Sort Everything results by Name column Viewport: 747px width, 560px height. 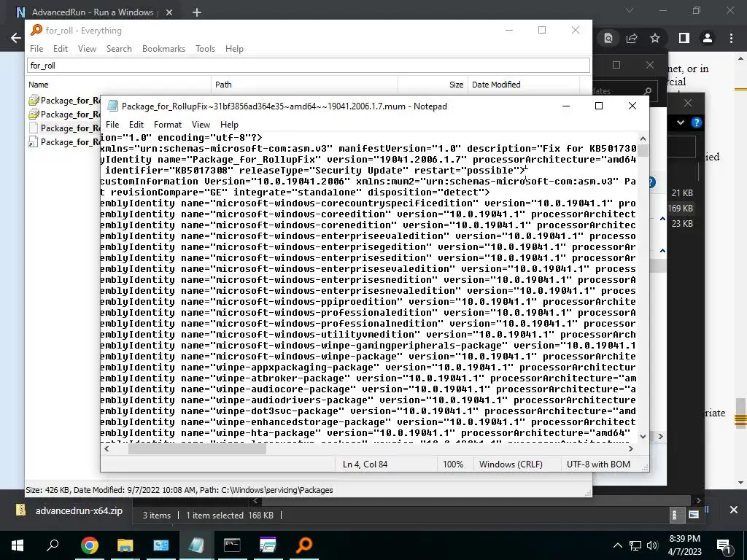(x=118, y=85)
